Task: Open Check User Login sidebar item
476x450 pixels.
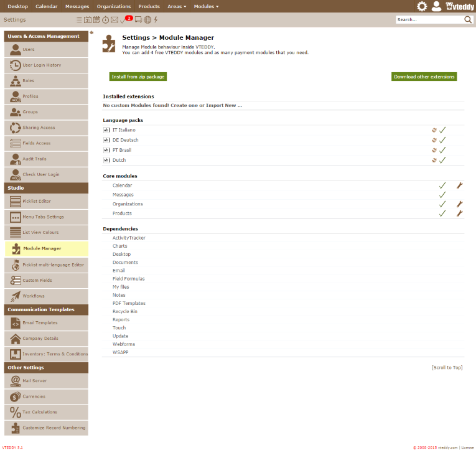Action: [47, 175]
